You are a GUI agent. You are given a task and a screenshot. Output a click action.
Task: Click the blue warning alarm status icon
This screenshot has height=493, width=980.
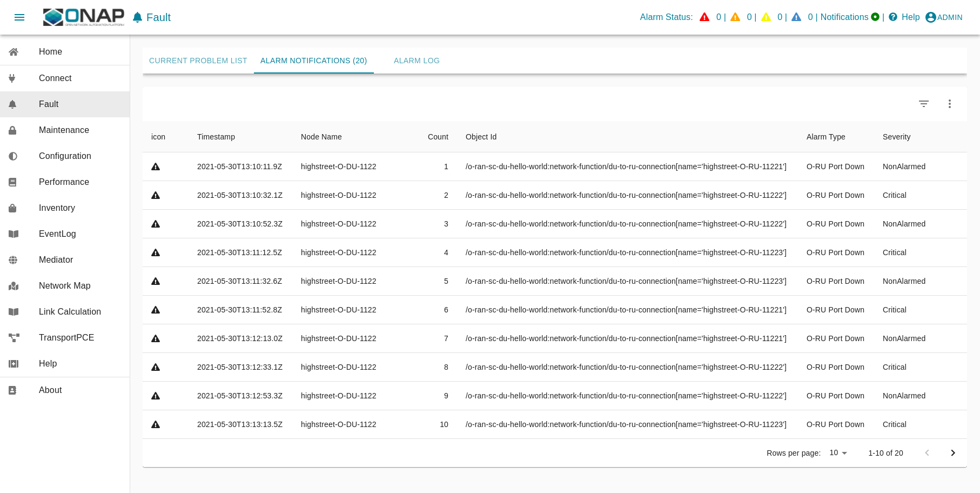coord(796,17)
